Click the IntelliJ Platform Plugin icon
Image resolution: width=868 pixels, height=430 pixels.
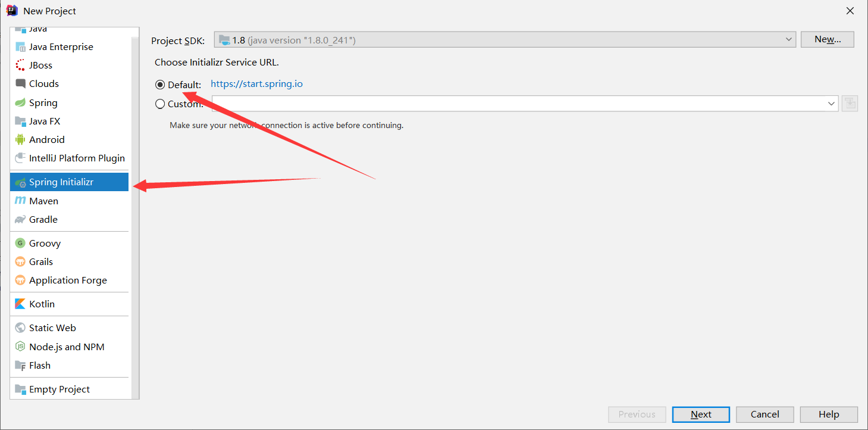(x=20, y=158)
